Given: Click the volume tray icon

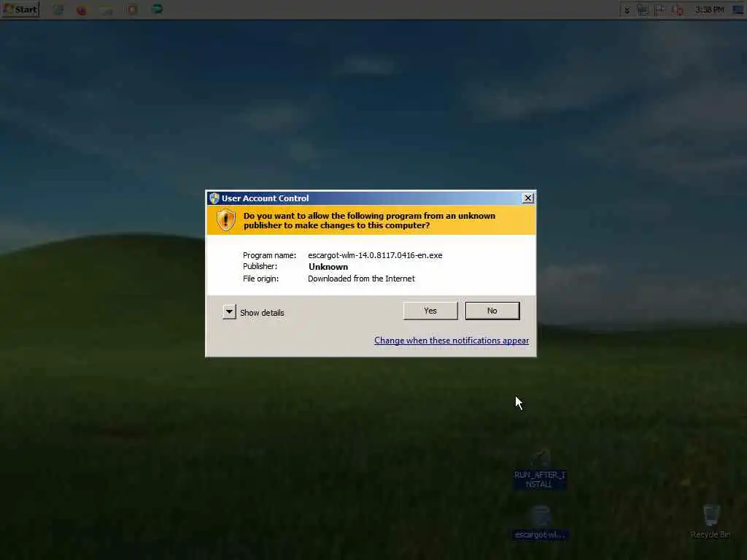Looking at the screenshot, I should 677,10.
